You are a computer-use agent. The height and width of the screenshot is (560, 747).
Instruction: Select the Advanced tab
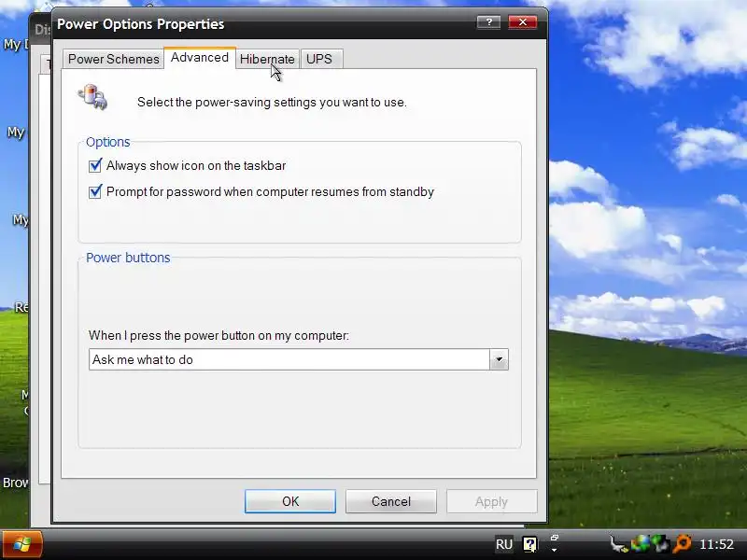point(200,58)
